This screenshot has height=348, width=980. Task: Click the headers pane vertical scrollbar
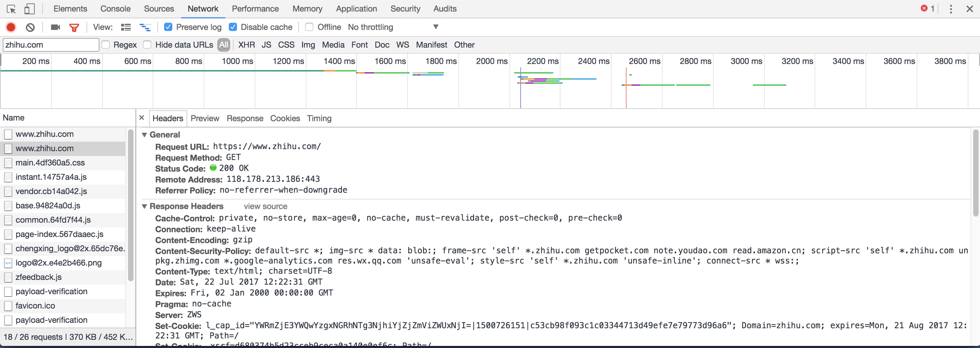(976, 173)
